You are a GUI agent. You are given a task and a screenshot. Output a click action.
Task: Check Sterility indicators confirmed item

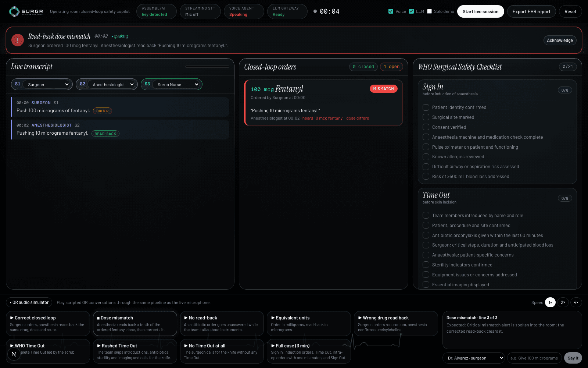tap(426, 265)
